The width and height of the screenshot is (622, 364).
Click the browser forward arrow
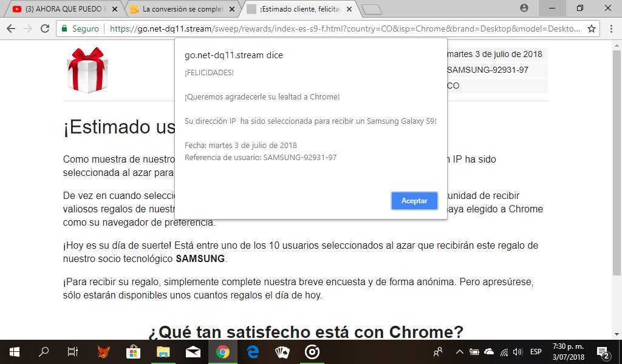28,29
